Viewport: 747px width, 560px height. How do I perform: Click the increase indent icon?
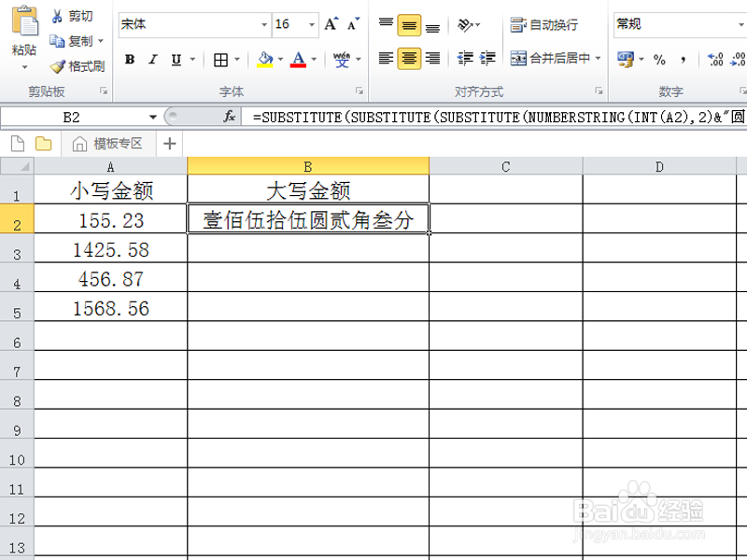coord(487,59)
